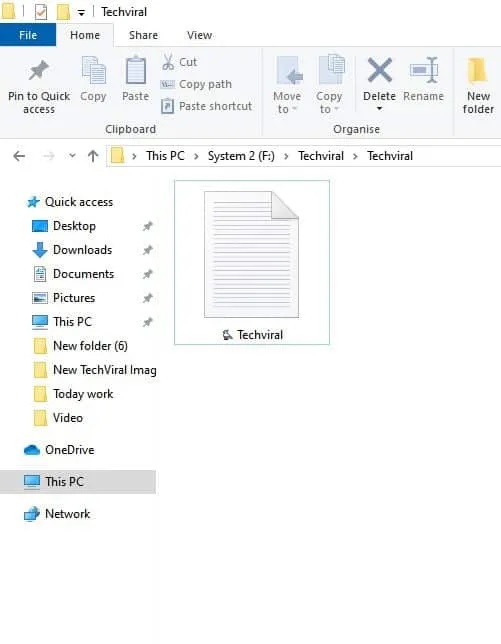The width and height of the screenshot is (501, 644).
Task: Click the Rename icon in Organise group
Action: pos(424,70)
